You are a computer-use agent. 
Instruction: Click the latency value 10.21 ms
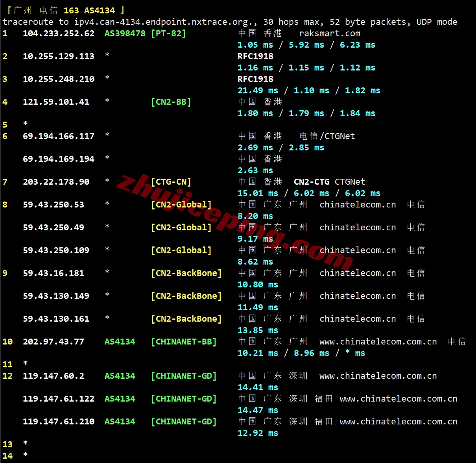coord(258,353)
